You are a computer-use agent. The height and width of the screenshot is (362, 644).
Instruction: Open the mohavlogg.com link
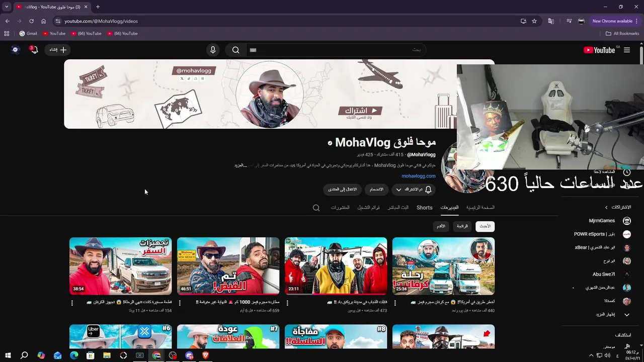[x=419, y=176]
